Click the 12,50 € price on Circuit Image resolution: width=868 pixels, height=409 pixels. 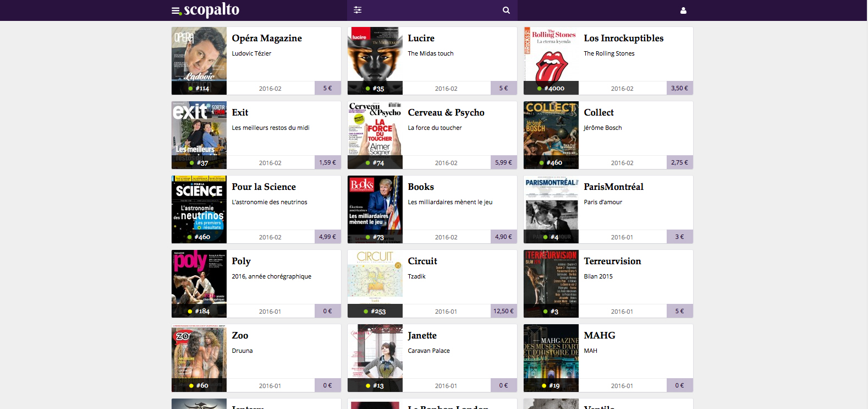504,311
